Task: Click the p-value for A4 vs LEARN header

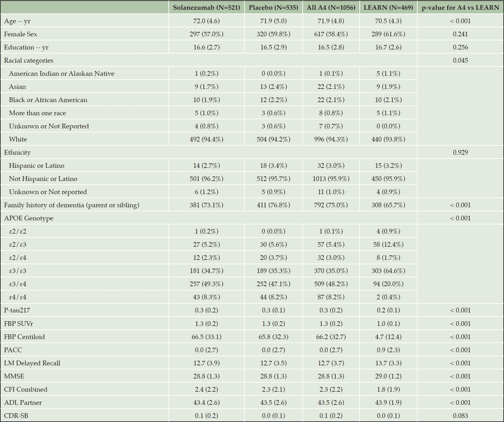Action: (x=460, y=8)
